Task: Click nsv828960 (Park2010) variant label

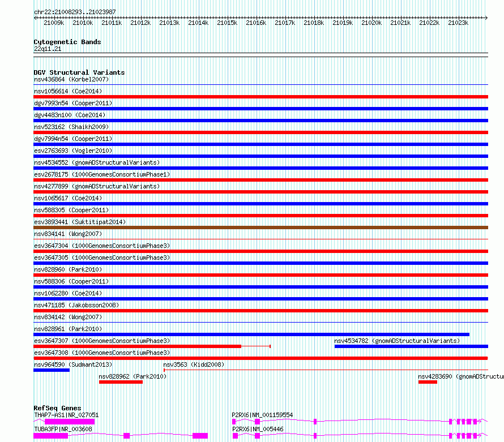Action: tap(68, 269)
